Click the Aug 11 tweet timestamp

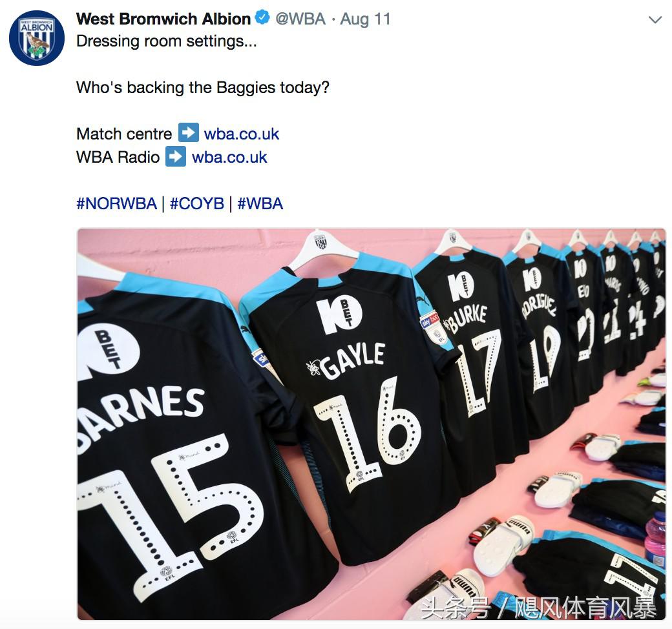click(365, 19)
